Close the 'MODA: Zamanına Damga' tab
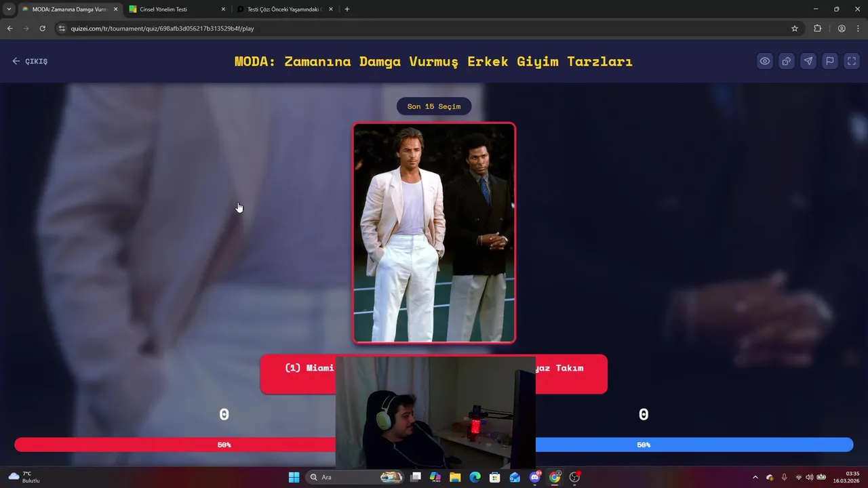868x488 pixels. [x=115, y=9]
